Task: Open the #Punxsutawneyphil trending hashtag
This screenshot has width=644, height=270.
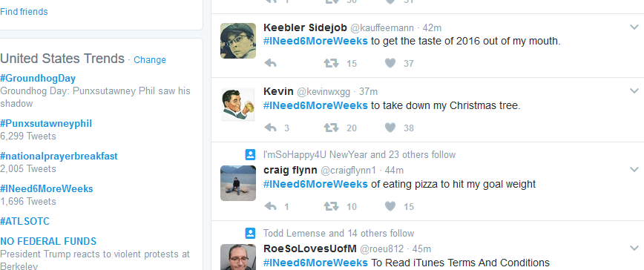Action: [x=46, y=124]
